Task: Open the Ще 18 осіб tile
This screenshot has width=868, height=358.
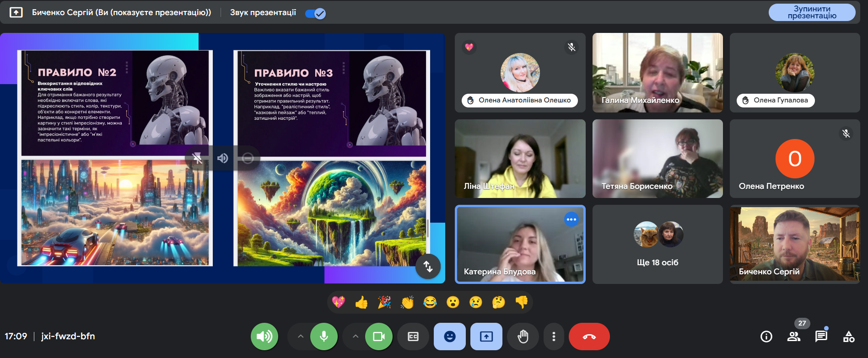Action: pos(658,244)
